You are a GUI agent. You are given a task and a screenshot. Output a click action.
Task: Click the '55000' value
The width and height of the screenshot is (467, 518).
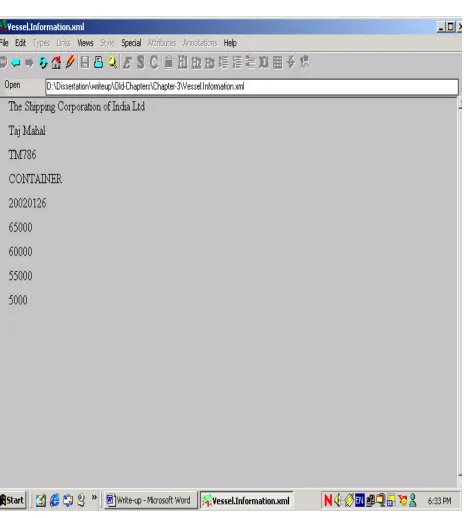[x=20, y=276]
